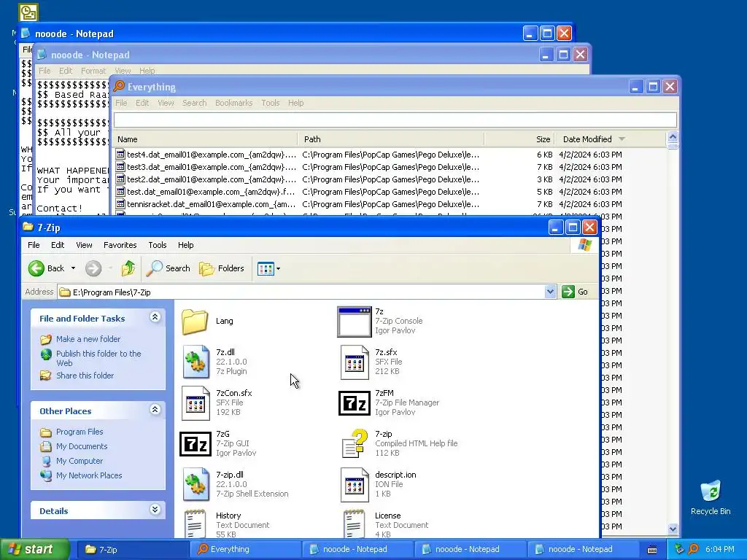Viewport: 747px width, 560px height.
Task: Open Format menu in nooode Notepad
Action: click(93, 71)
